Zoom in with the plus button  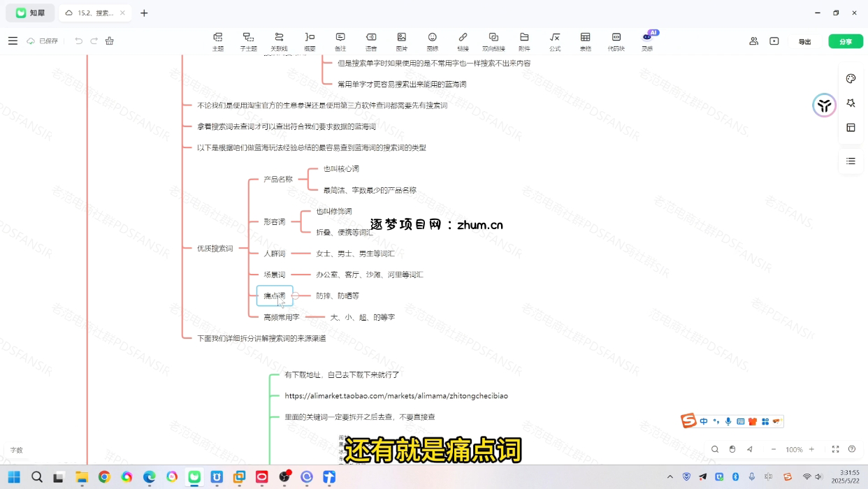pyautogui.click(x=811, y=449)
